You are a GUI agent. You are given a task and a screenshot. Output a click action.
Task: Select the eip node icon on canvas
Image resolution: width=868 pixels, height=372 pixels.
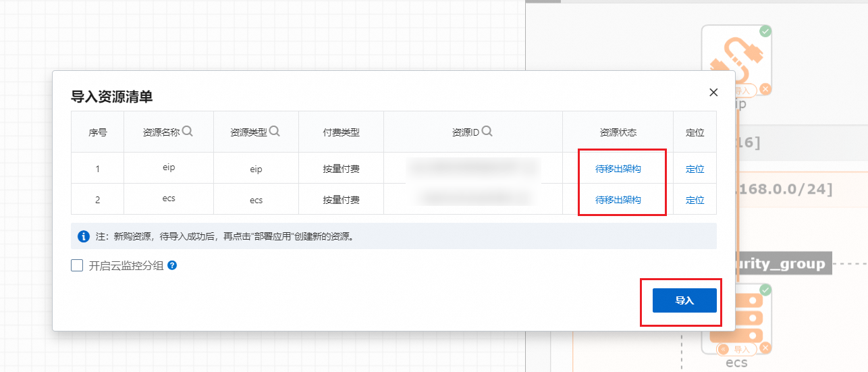point(736,59)
